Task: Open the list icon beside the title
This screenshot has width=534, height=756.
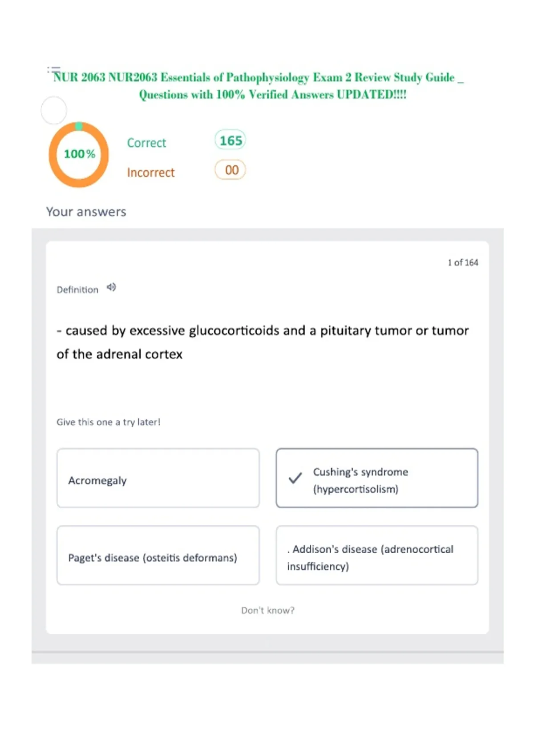Action: [x=54, y=70]
